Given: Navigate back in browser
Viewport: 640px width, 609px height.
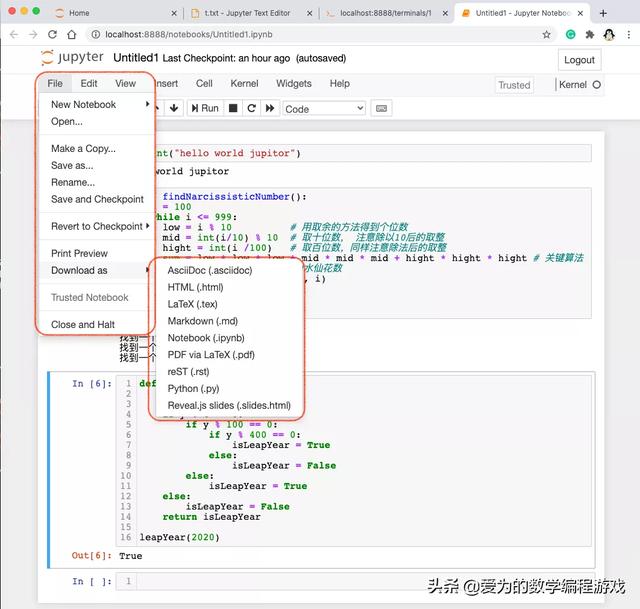Looking at the screenshot, I should point(14,35).
